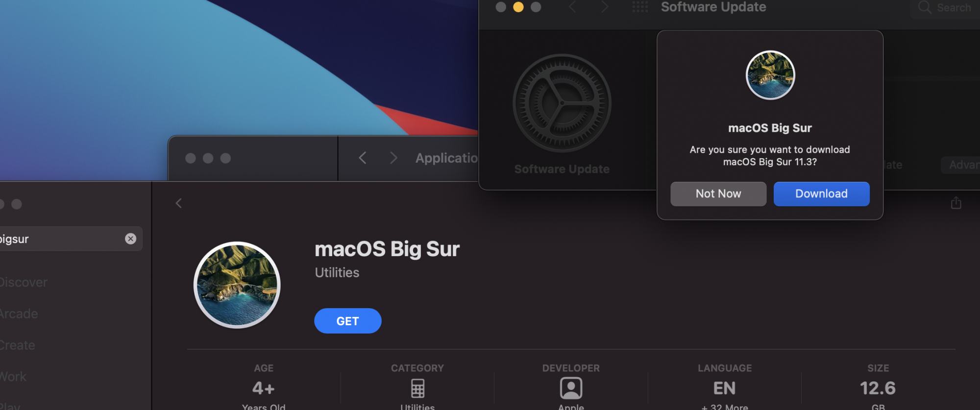980x410 pixels.
Task: Click the back arrow in the Finder window
Action: click(363, 158)
